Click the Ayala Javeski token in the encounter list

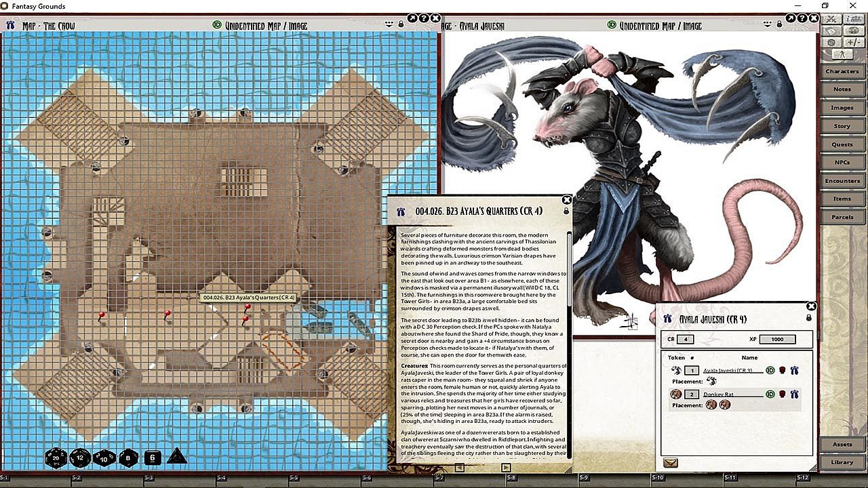(x=676, y=371)
